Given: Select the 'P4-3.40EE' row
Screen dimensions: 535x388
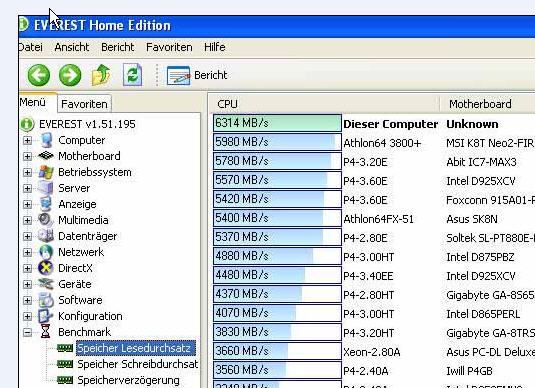Looking at the screenshot, I should [x=368, y=276].
